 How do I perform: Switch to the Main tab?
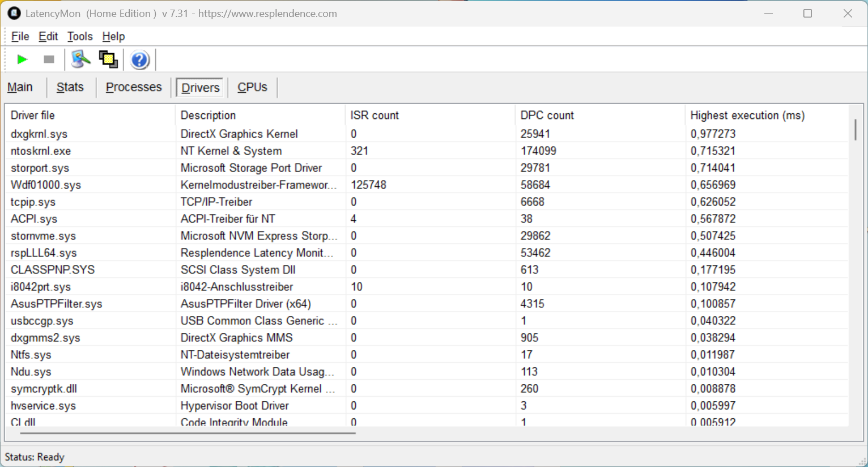[20, 87]
